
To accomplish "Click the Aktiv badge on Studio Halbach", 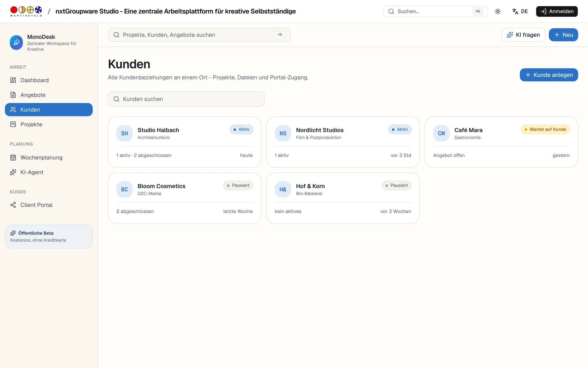I will click(241, 129).
